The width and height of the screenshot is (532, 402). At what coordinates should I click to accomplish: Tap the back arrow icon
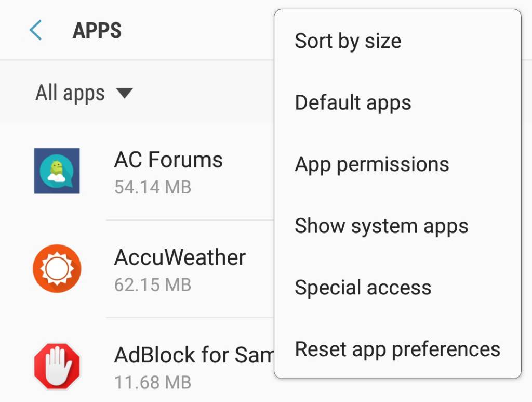[x=35, y=30]
